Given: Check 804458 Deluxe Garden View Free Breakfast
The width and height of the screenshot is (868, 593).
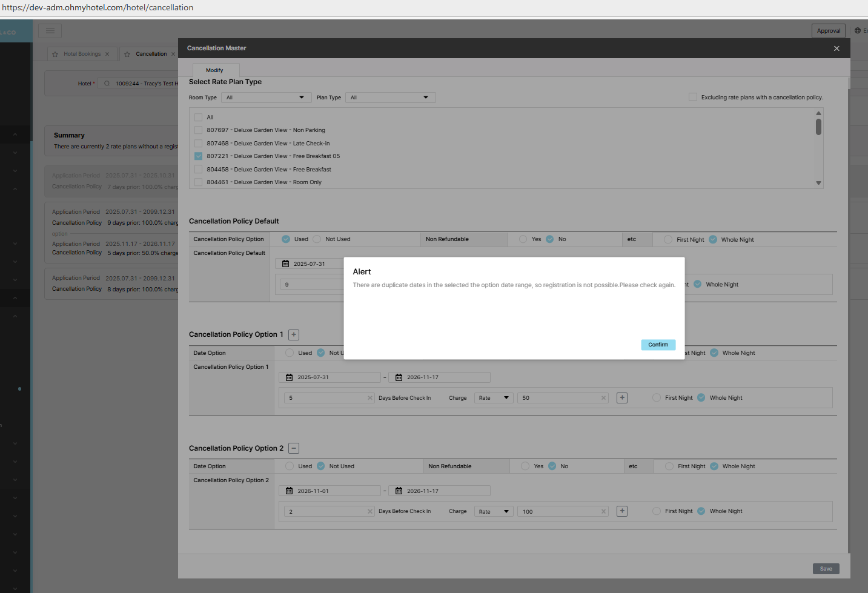Looking at the screenshot, I should coord(198,170).
